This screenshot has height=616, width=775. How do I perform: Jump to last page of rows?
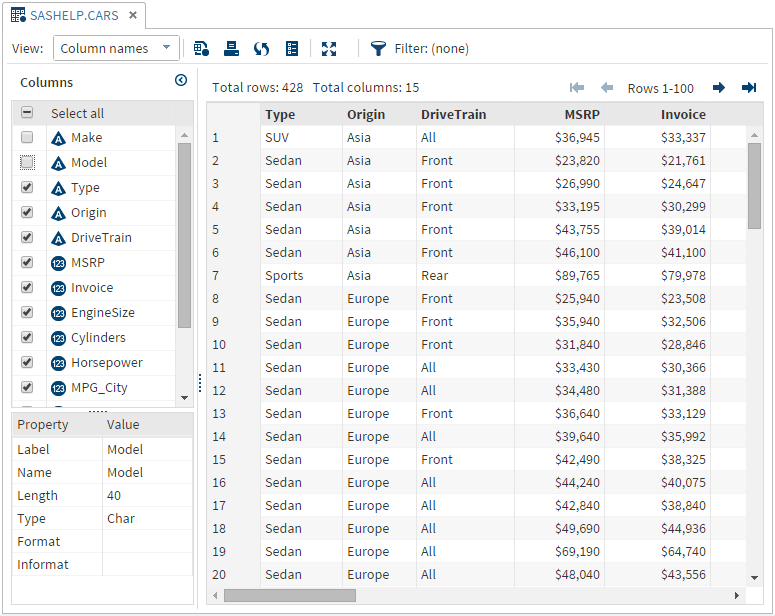(x=749, y=88)
